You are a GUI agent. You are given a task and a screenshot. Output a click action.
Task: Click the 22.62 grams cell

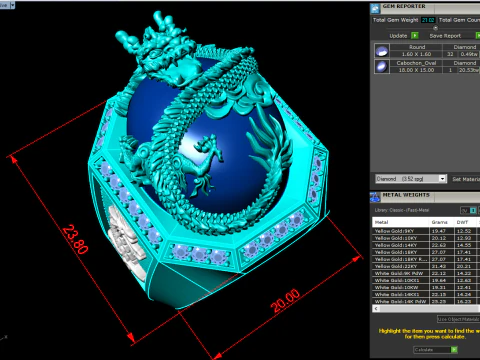[x=441, y=245]
